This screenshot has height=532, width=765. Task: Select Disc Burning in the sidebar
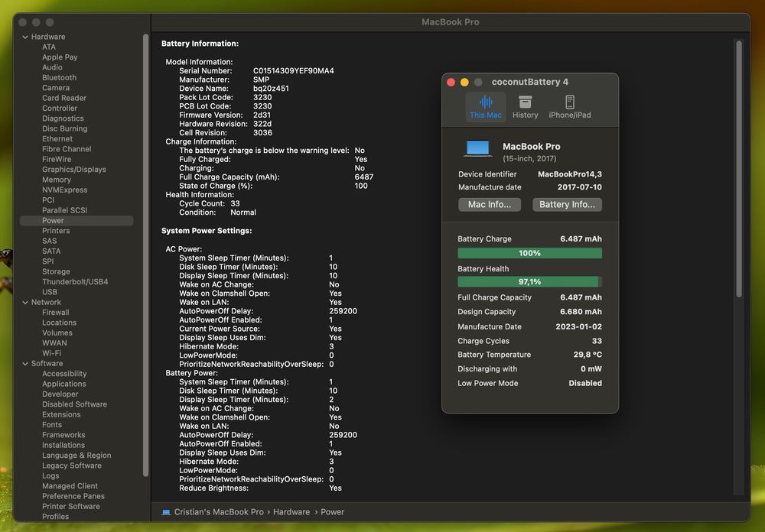[x=64, y=128]
